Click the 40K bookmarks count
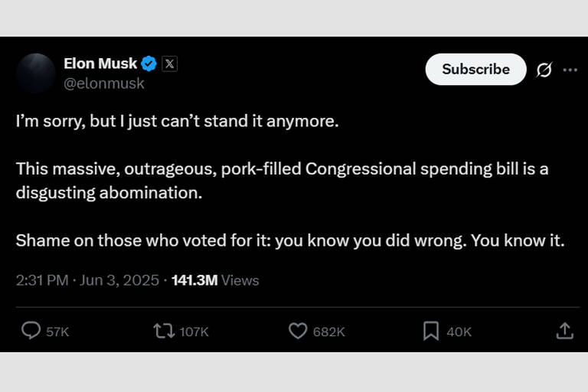Viewport: 588px width, 392px height. [459, 332]
